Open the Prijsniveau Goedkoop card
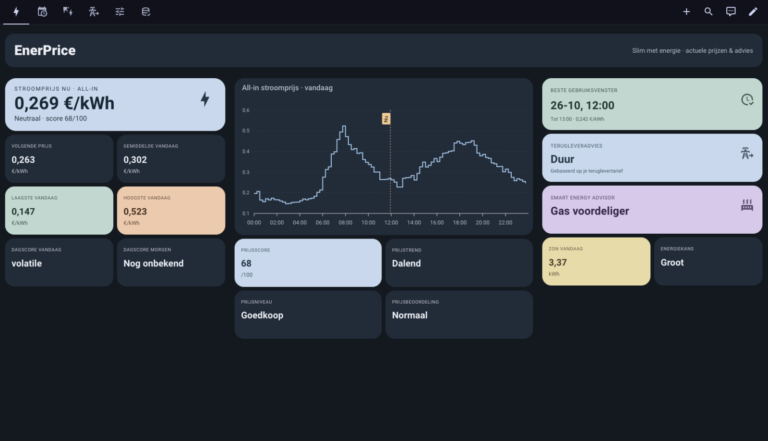This screenshot has height=441, width=768. click(x=308, y=315)
